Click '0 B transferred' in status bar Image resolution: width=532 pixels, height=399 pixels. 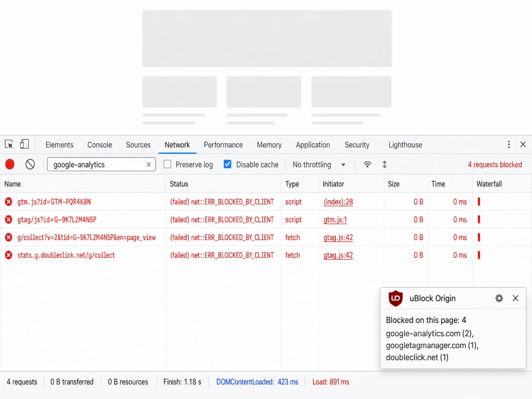tap(72, 382)
